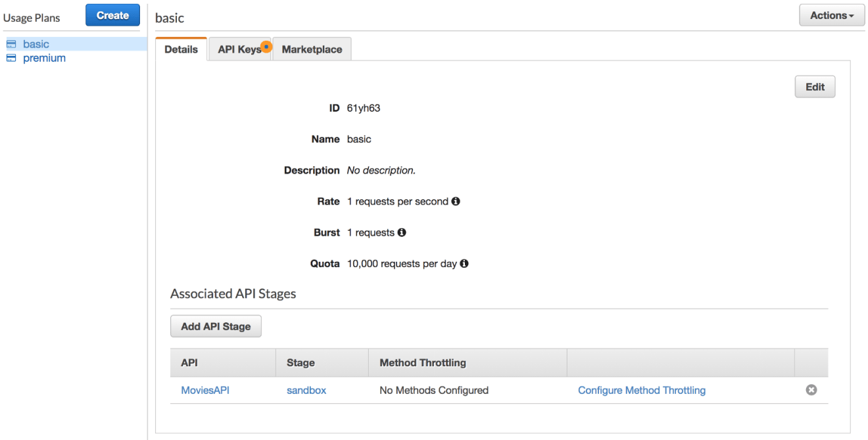Open the MoviesAPI link
The width and height of the screenshot is (868, 440).
click(x=205, y=390)
